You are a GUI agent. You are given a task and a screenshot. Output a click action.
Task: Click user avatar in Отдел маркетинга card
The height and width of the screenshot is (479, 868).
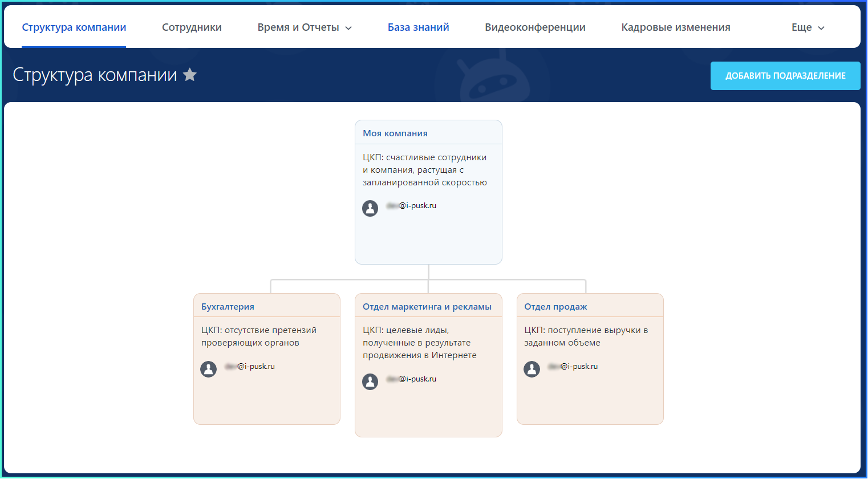click(370, 381)
